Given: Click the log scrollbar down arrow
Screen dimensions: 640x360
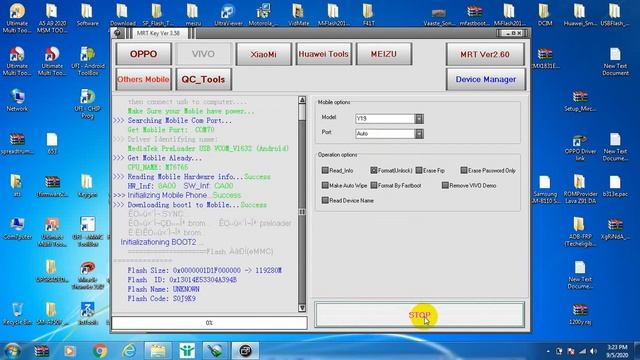Looking at the screenshot, I should click(302, 308).
